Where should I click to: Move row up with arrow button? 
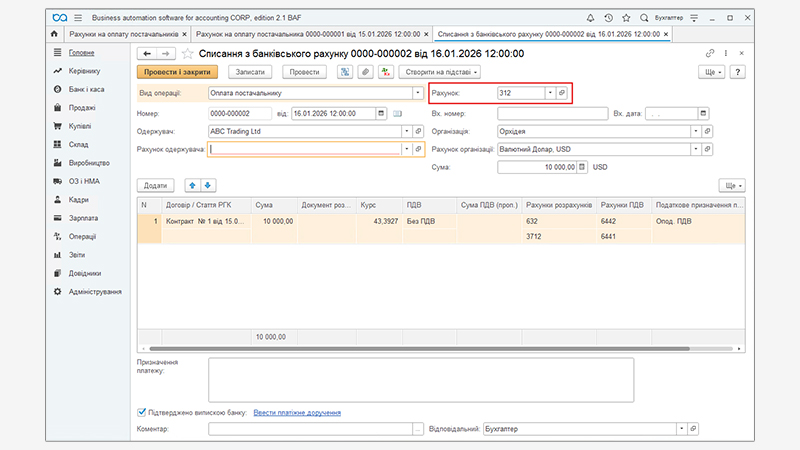(x=192, y=185)
